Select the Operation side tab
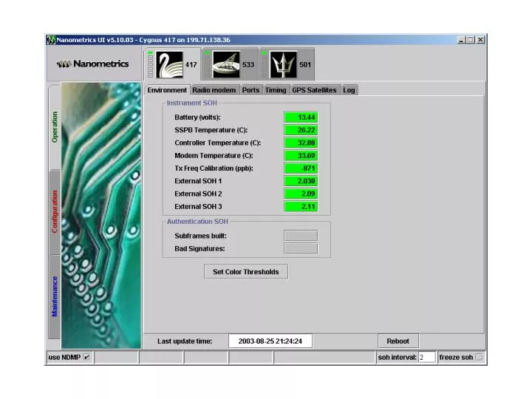Screen dimensions: 532x399 (x=55, y=127)
